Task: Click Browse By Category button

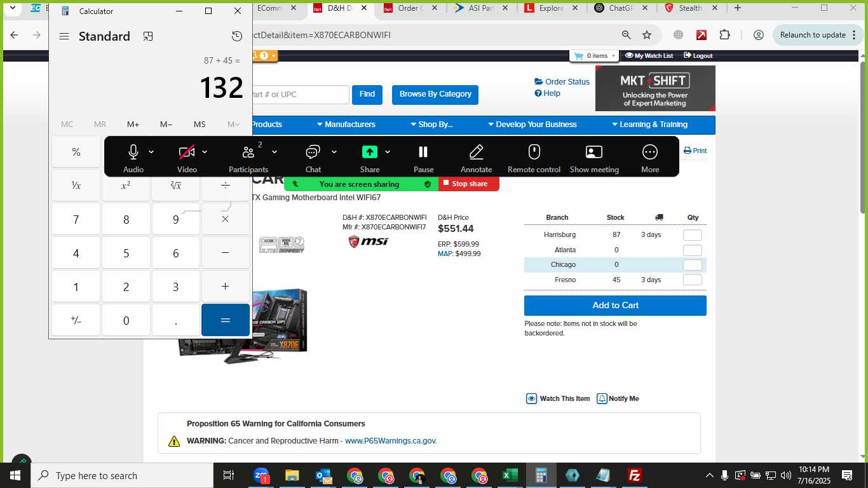Action: pyautogui.click(x=435, y=95)
